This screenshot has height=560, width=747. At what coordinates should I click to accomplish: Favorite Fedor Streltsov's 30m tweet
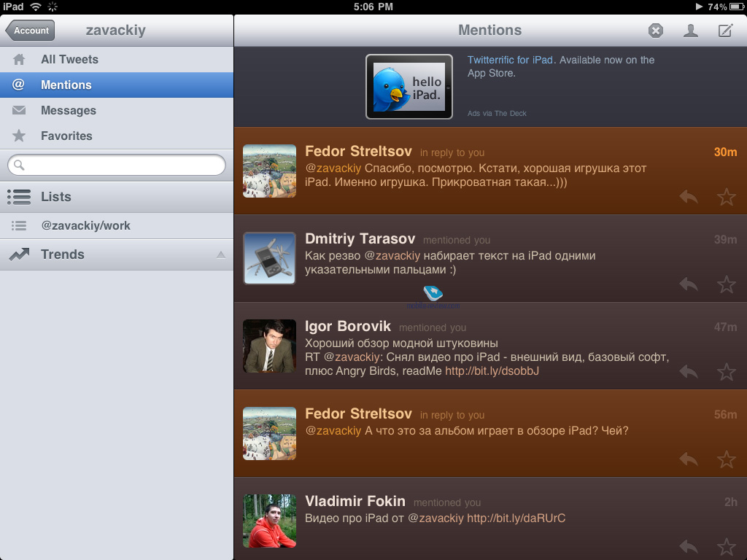(x=727, y=197)
